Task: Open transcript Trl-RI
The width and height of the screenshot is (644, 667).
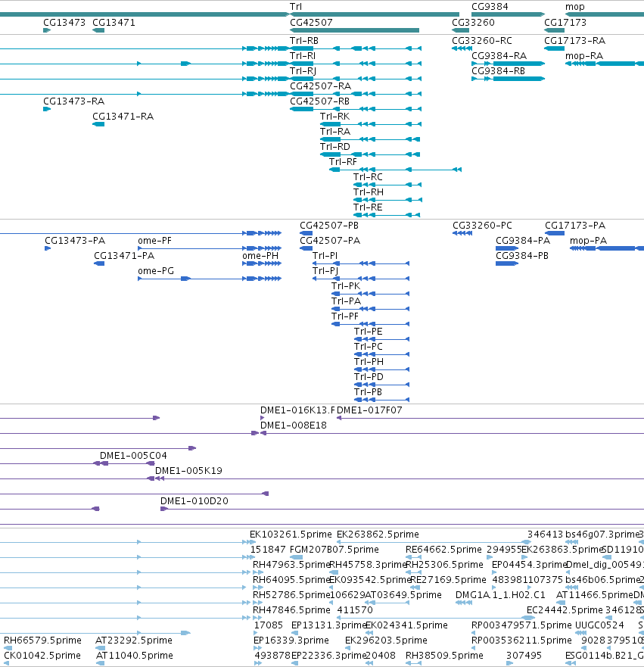Action: pos(303,56)
